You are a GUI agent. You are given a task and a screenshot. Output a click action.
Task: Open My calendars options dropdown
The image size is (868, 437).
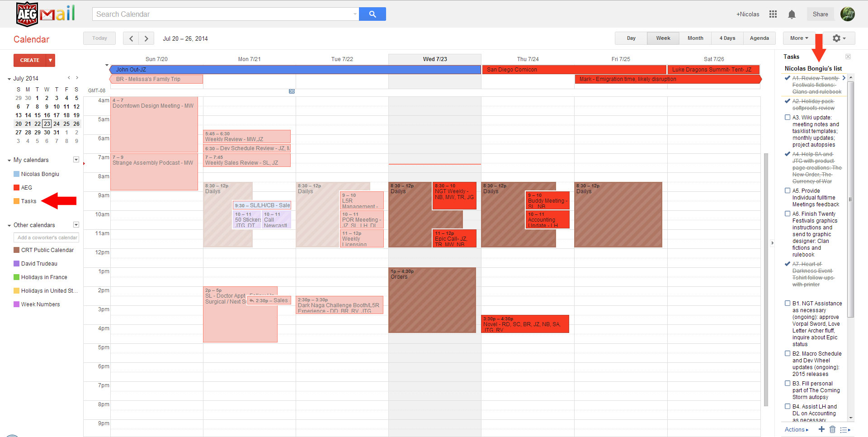[76, 160]
